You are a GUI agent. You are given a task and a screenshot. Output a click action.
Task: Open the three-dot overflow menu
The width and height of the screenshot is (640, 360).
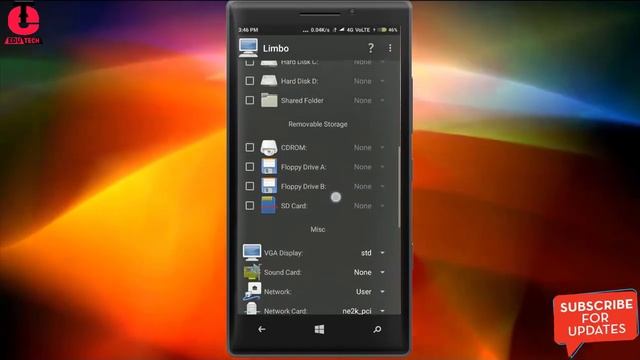click(390, 48)
